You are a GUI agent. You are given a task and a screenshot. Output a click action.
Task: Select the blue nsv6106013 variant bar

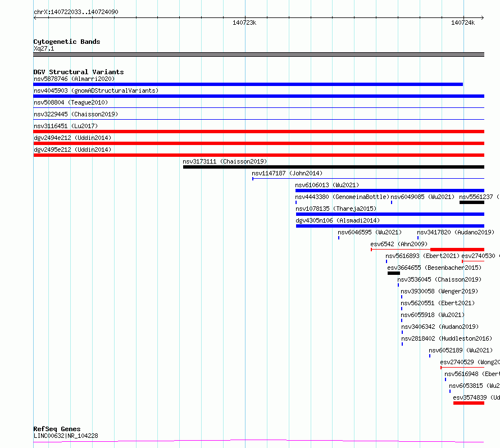pos(390,191)
